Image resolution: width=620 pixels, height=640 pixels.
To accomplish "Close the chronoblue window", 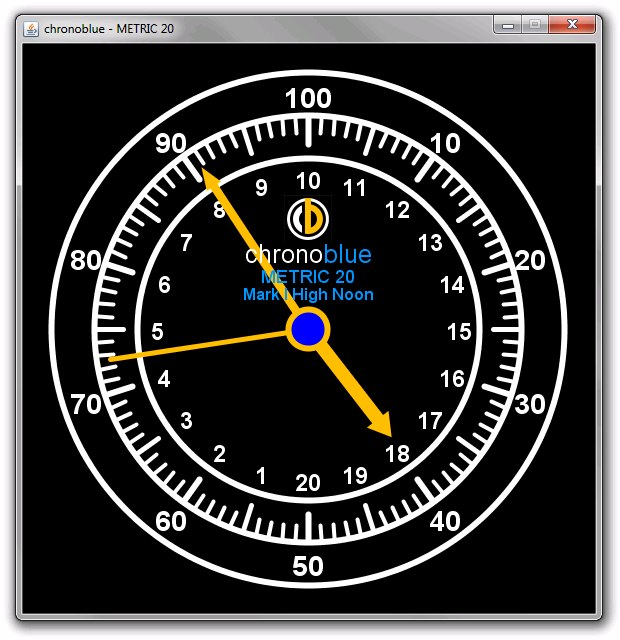I will [x=572, y=26].
